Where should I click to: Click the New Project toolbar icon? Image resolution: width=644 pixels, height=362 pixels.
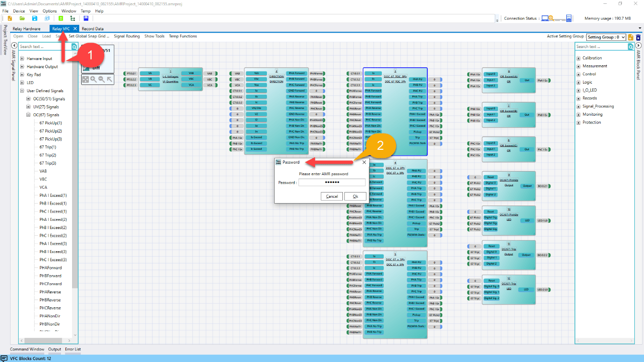10,18
